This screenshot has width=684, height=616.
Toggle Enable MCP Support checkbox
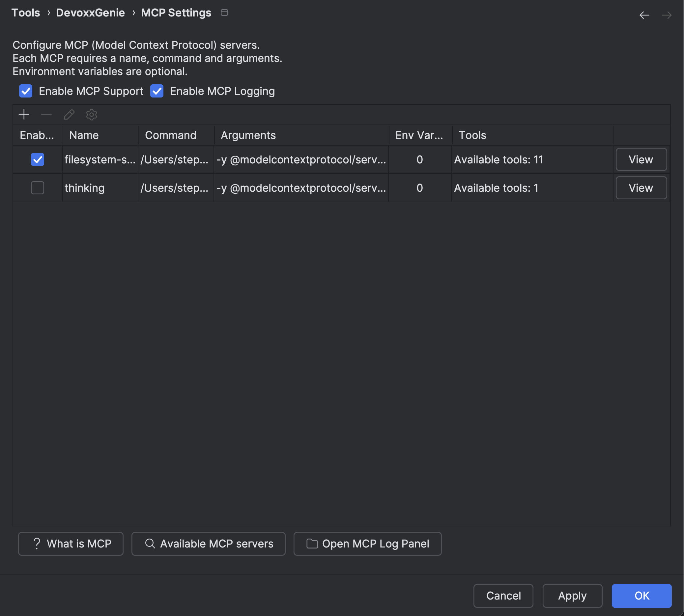[x=26, y=91]
